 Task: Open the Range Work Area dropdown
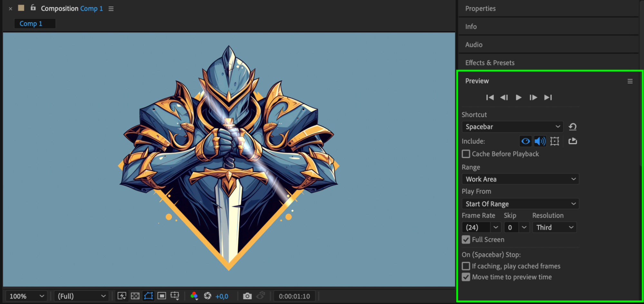pyautogui.click(x=520, y=179)
